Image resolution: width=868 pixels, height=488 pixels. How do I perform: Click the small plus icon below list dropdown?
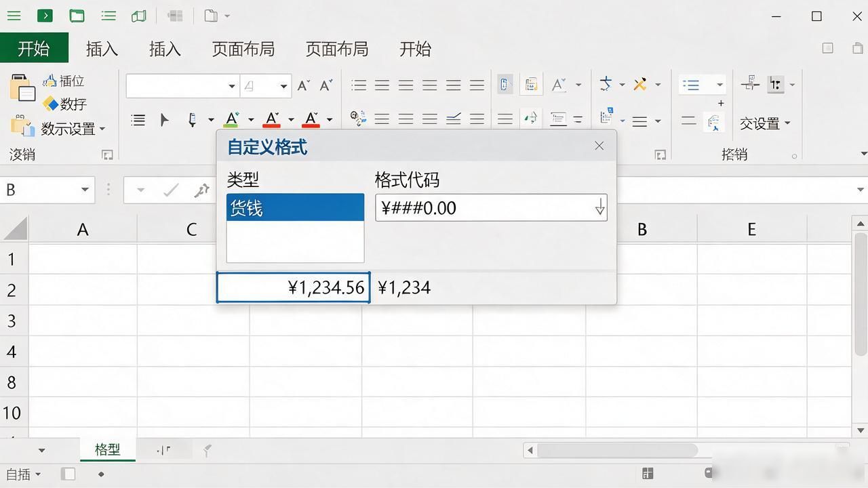[x=721, y=103]
